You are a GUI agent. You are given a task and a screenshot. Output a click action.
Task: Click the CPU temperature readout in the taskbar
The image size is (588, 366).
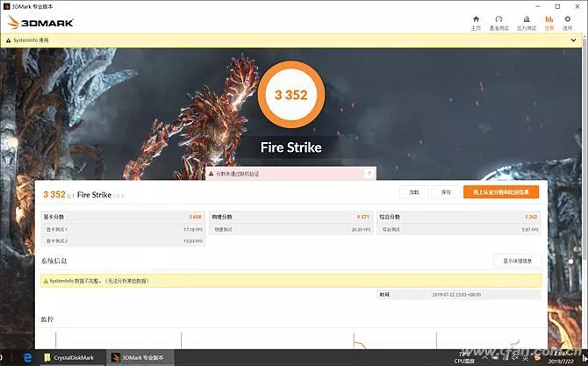(464, 358)
